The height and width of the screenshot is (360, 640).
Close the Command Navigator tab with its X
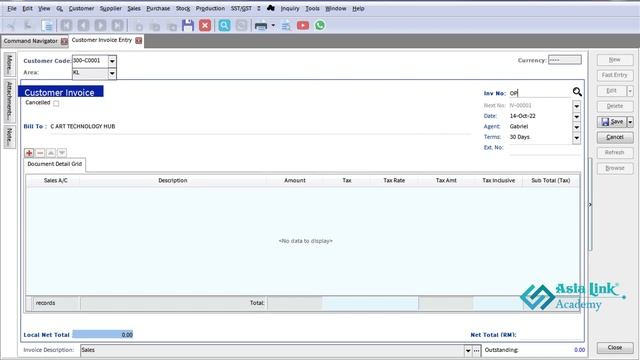click(x=64, y=41)
